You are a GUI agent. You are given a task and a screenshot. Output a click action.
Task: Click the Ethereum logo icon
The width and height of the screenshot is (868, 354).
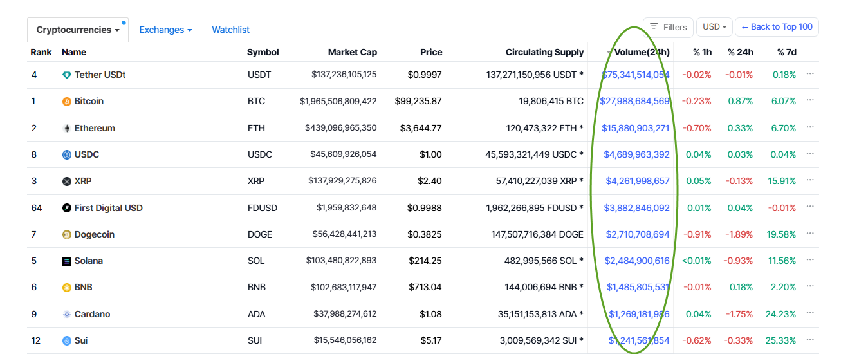[67, 129]
